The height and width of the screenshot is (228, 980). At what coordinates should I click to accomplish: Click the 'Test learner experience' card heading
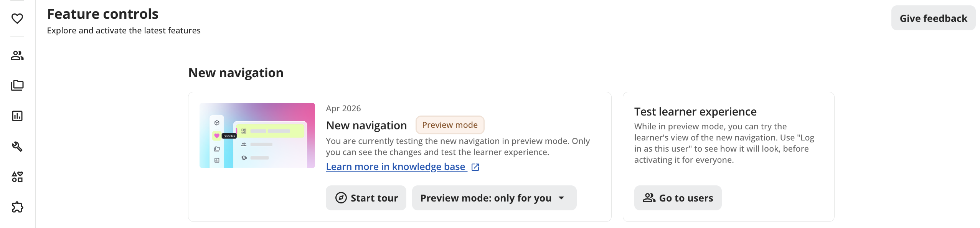coord(695,112)
